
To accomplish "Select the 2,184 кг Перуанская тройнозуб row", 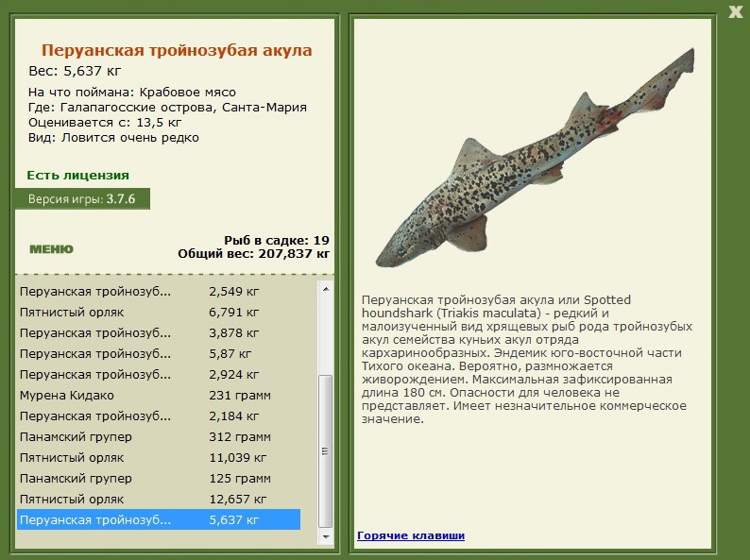I will click(159, 416).
